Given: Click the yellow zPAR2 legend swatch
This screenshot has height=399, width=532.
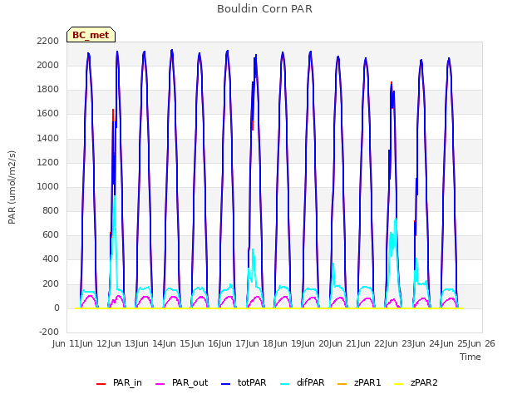Looking at the screenshot, I should pos(399,384).
